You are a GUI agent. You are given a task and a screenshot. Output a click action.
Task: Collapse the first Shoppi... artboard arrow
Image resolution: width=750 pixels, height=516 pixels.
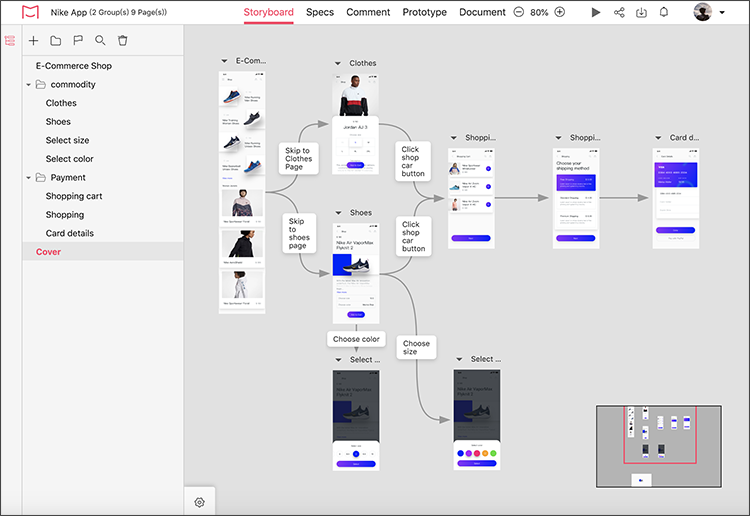pos(454,138)
